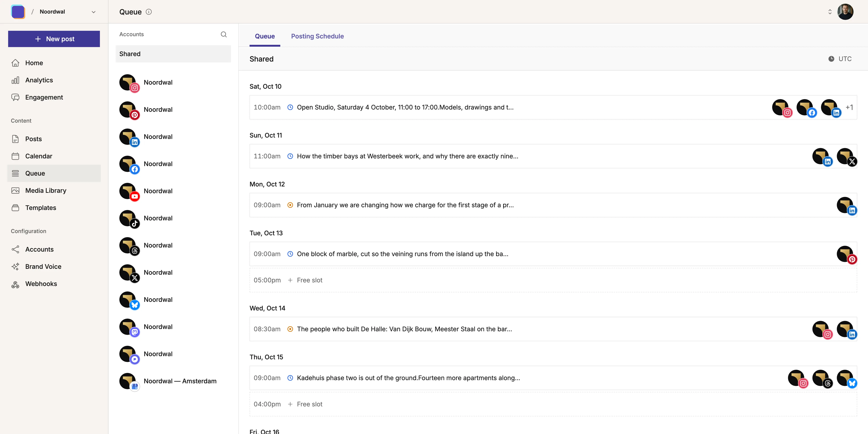Screen dimensions: 868x434
Task: Open Posts in the sidebar
Action: coord(54,139)
